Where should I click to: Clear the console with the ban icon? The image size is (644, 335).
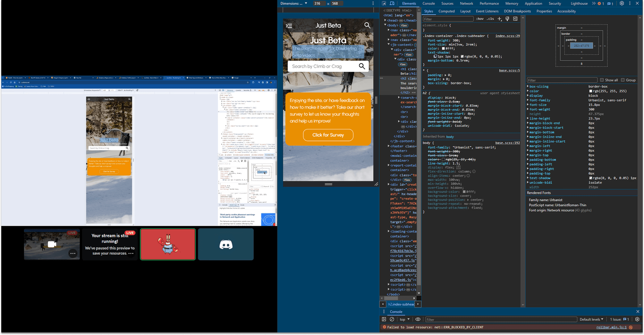point(392,319)
